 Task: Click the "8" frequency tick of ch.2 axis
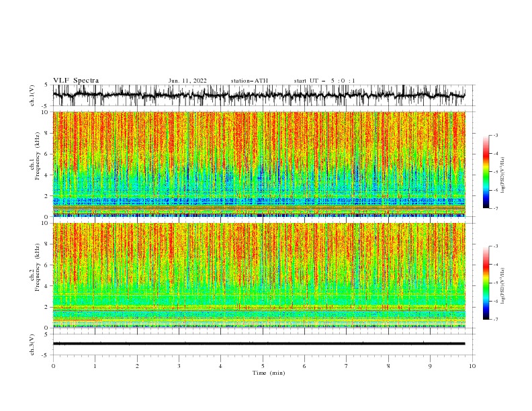(x=48, y=244)
